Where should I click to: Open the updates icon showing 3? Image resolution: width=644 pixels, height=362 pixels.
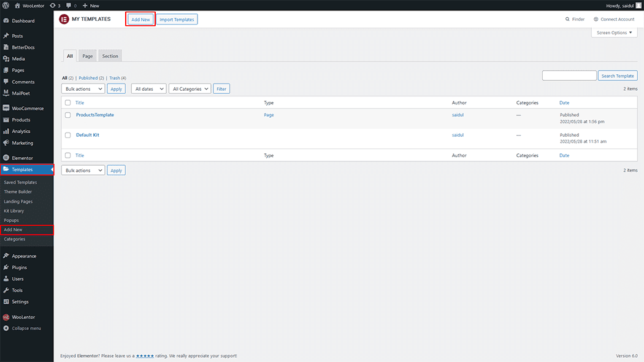pos(53,6)
